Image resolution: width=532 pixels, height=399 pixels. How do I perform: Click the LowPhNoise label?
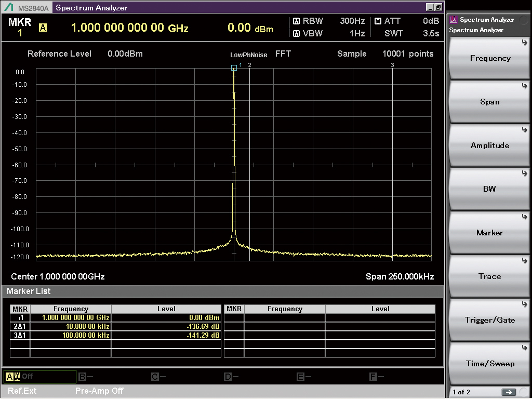pos(249,55)
